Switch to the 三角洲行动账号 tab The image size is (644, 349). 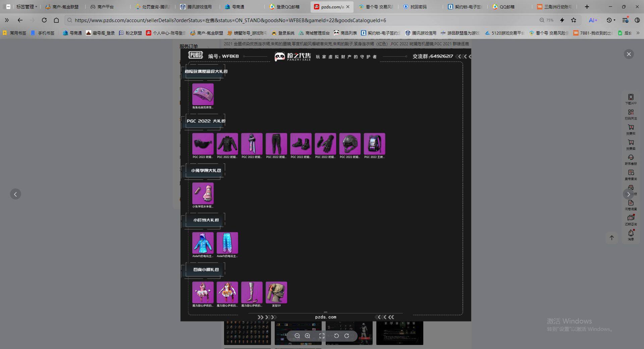click(x=554, y=7)
